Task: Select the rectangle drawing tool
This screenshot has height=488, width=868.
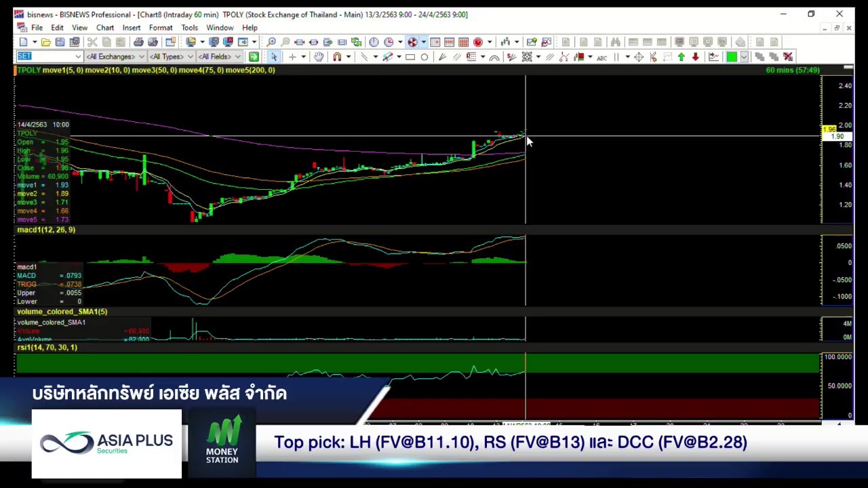Action: click(x=410, y=57)
